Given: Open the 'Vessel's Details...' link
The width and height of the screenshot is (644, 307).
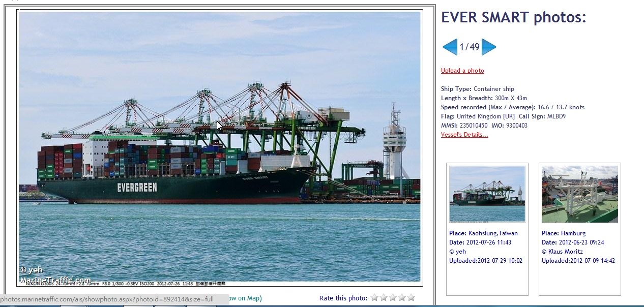Looking at the screenshot, I should [464, 135].
